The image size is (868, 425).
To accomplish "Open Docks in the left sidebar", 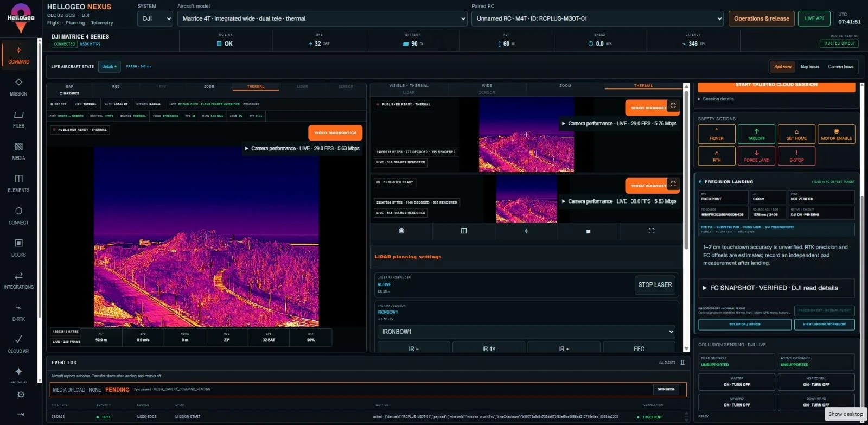I will click(18, 248).
